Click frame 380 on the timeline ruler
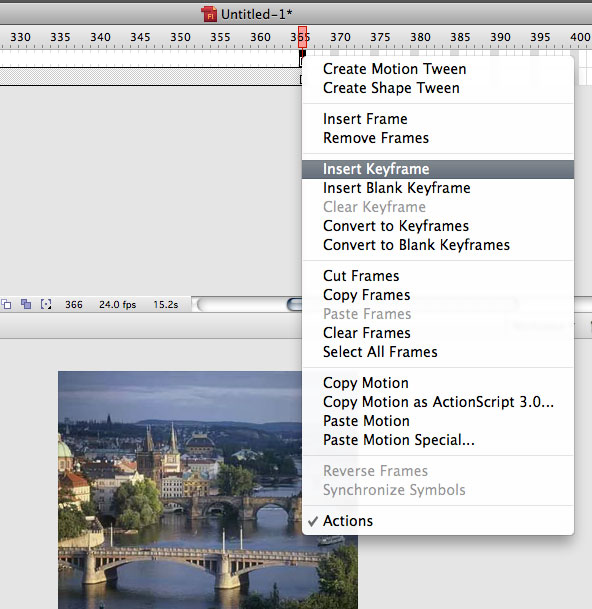 click(420, 37)
